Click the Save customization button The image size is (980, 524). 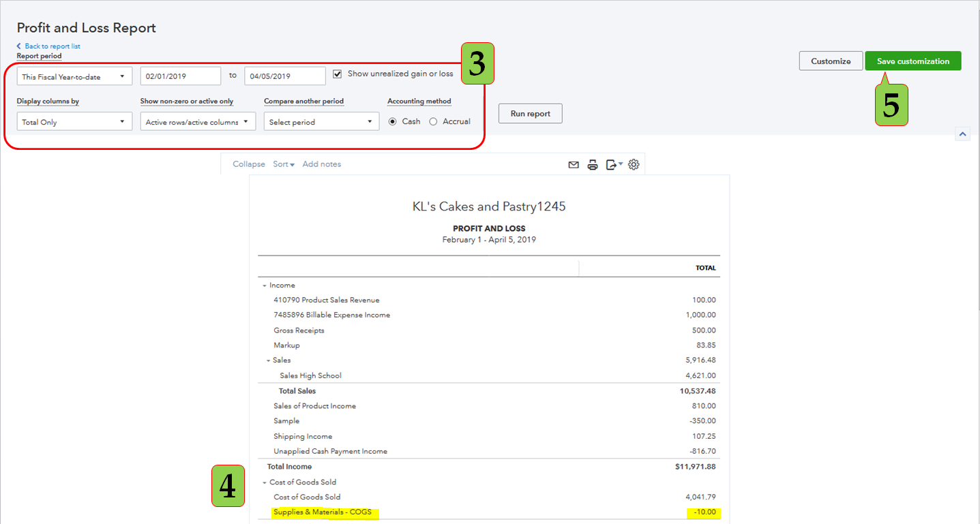click(912, 61)
